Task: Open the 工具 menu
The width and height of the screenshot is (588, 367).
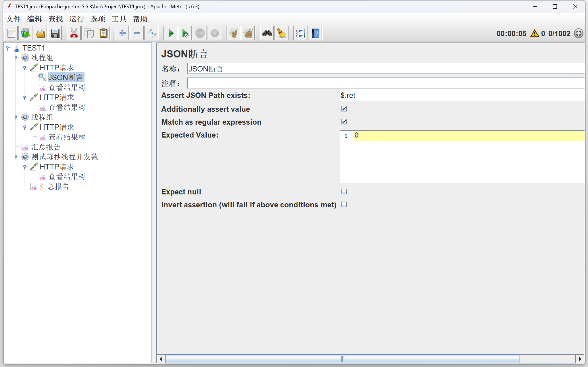Action: (119, 19)
